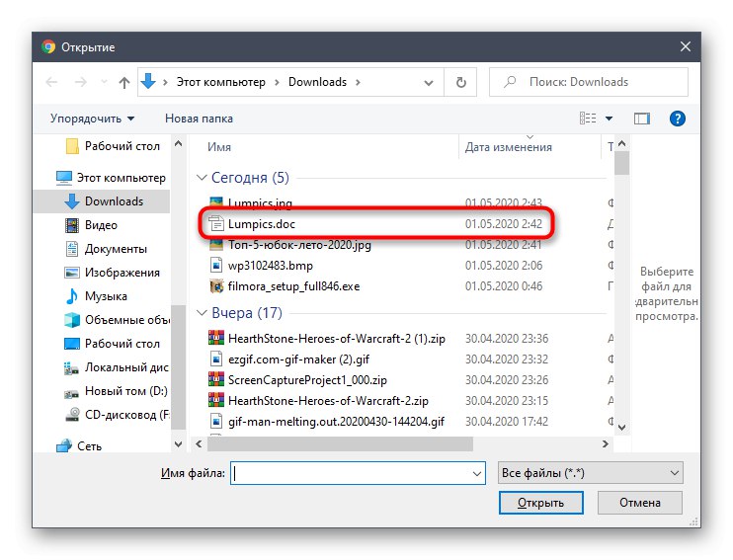Open recent locations dropdown arrow
The width and height of the screenshot is (733, 560).
(x=104, y=82)
